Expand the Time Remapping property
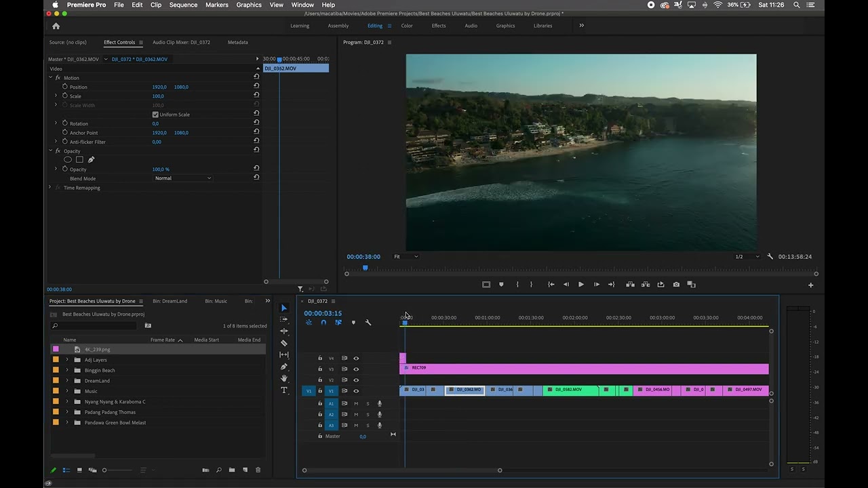This screenshot has width=868, height=488. click(x=49, y=188)
